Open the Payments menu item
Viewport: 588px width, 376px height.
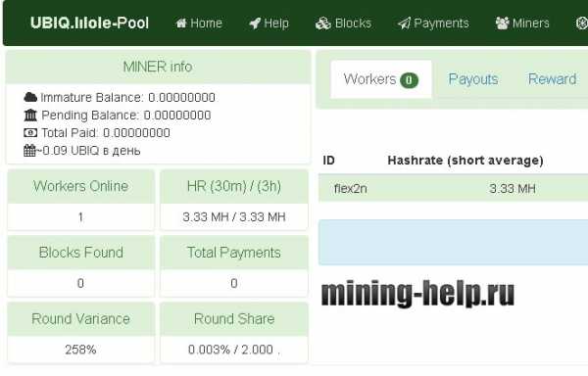pyautogui.click(x=433, y=23)
